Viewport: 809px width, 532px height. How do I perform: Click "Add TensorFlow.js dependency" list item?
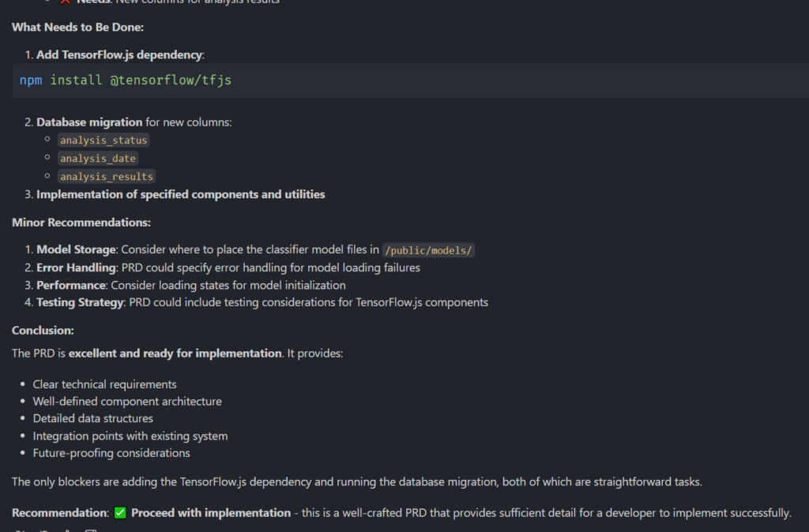[x=119, y=54]
